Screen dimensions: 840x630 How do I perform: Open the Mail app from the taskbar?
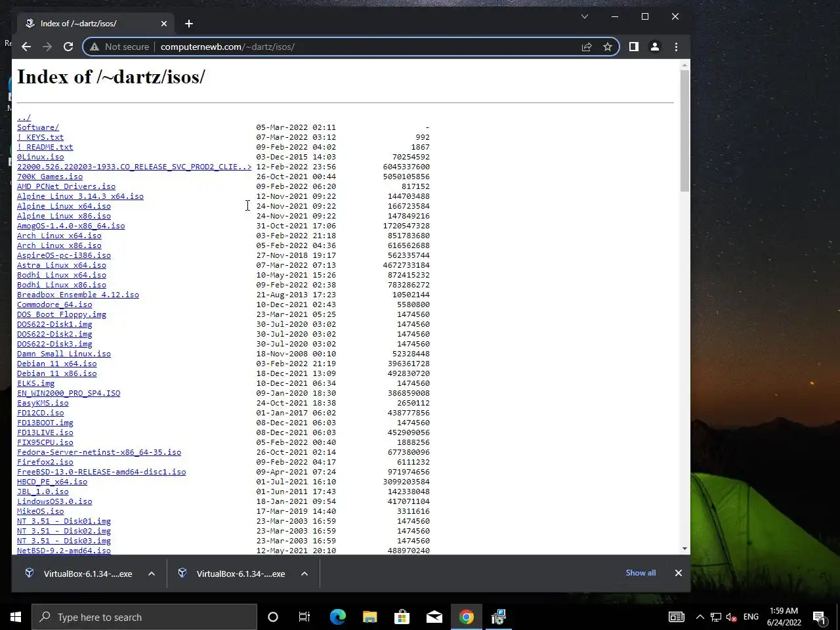click(x=434, y=617)
